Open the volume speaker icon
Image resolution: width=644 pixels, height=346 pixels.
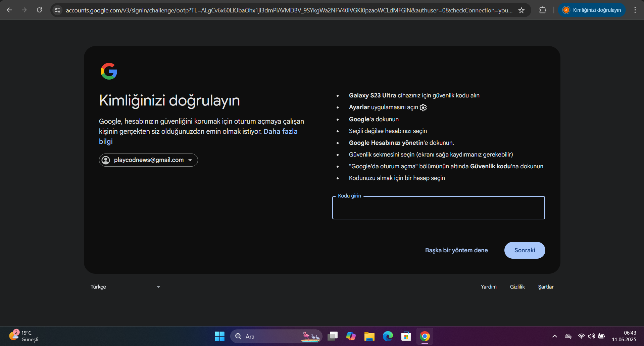point(592,336)
